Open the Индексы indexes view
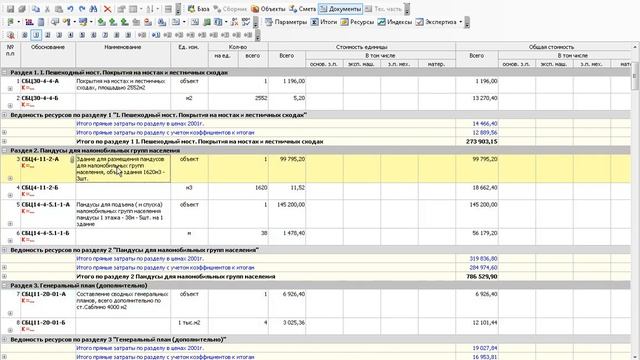640x360 pixels. (x=394, y=22)
